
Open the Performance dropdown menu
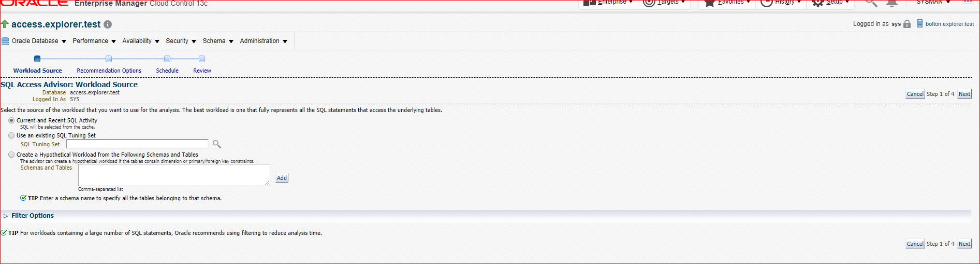click(x=94, y=41)
